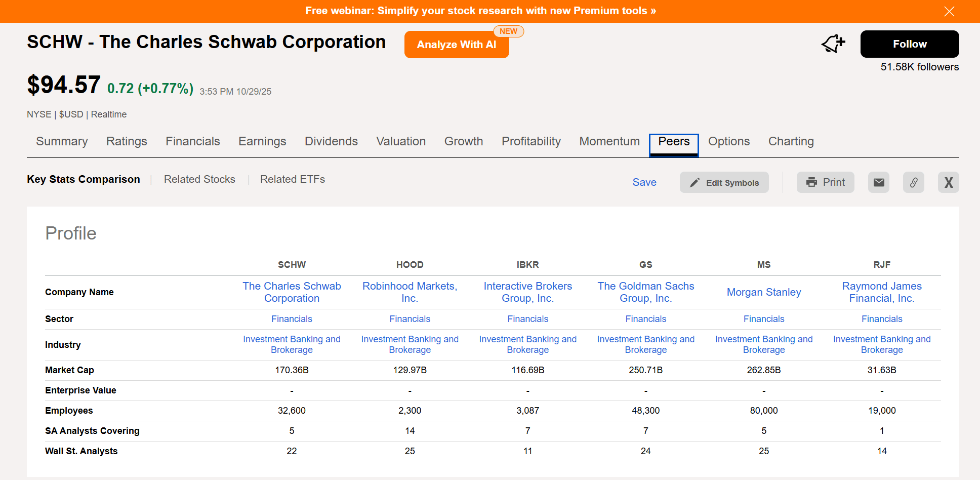Switch to Key Stats Comparison
This screenshot has height=480, width=980.
pos(83,179)
